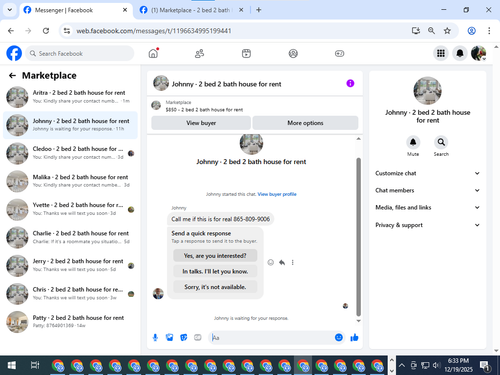
Task: Open the Windows Start button
Action: click(x=12, y=366)
